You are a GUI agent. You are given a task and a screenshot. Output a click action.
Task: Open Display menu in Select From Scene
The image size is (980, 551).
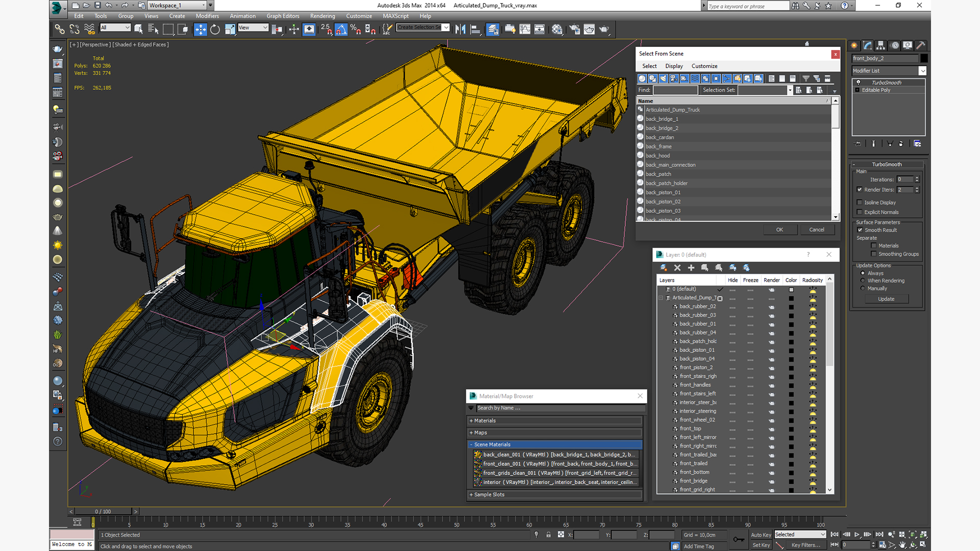pyautogui.click(x=674, y=66)
